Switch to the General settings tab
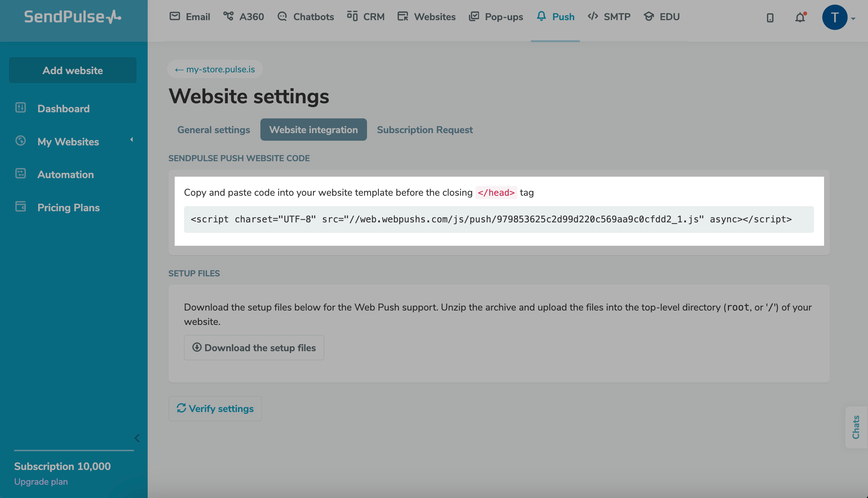 point(214,130)
